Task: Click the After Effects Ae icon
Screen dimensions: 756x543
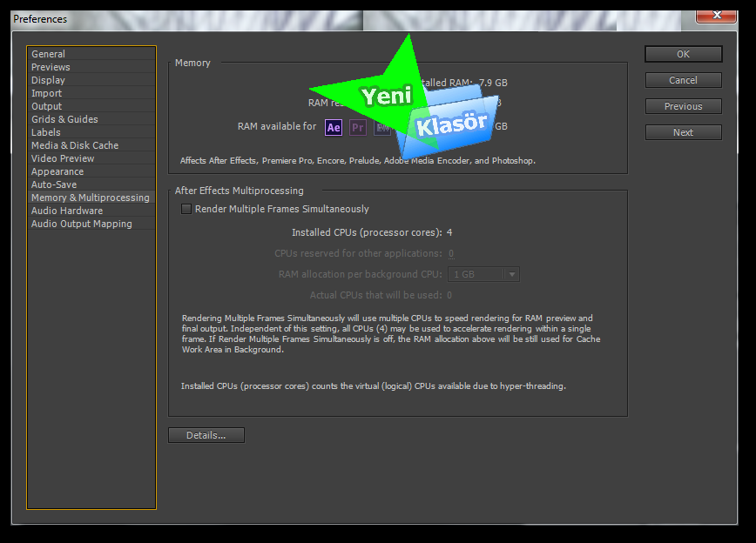Action: coord(334,127)
